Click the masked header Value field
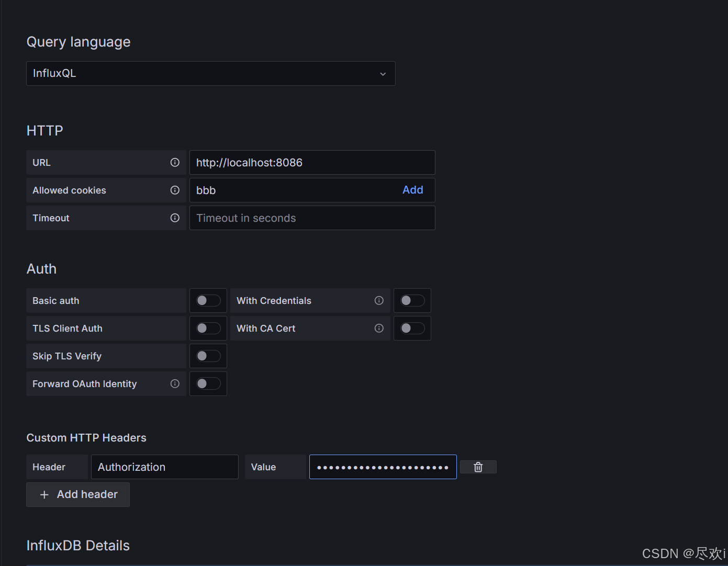 point(383,467)
